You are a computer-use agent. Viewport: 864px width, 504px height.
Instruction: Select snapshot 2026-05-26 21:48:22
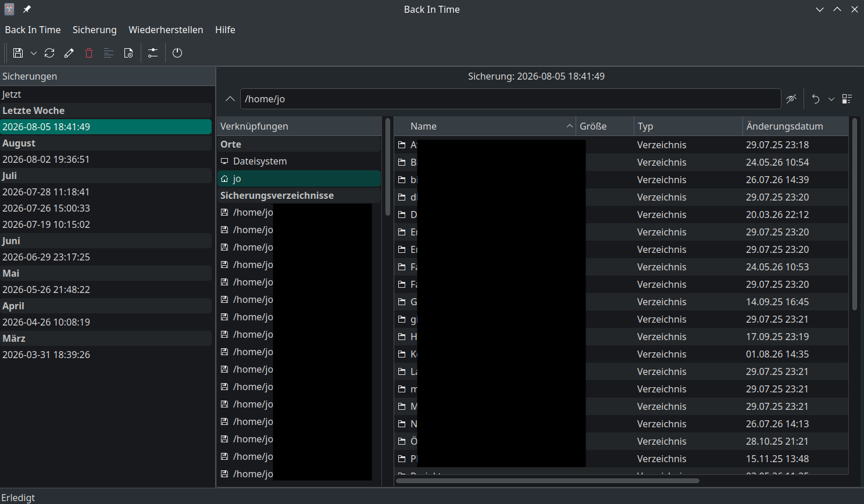106,289
